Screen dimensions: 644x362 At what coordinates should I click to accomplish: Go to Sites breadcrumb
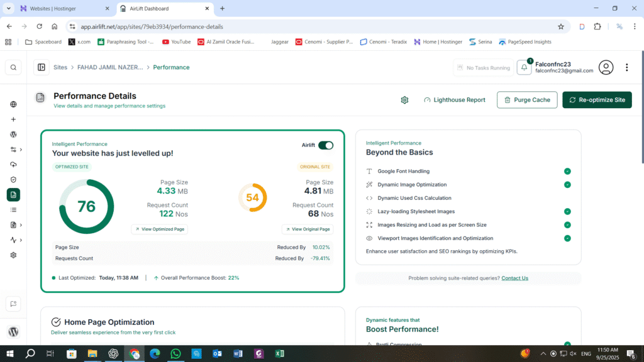[60, 67]
